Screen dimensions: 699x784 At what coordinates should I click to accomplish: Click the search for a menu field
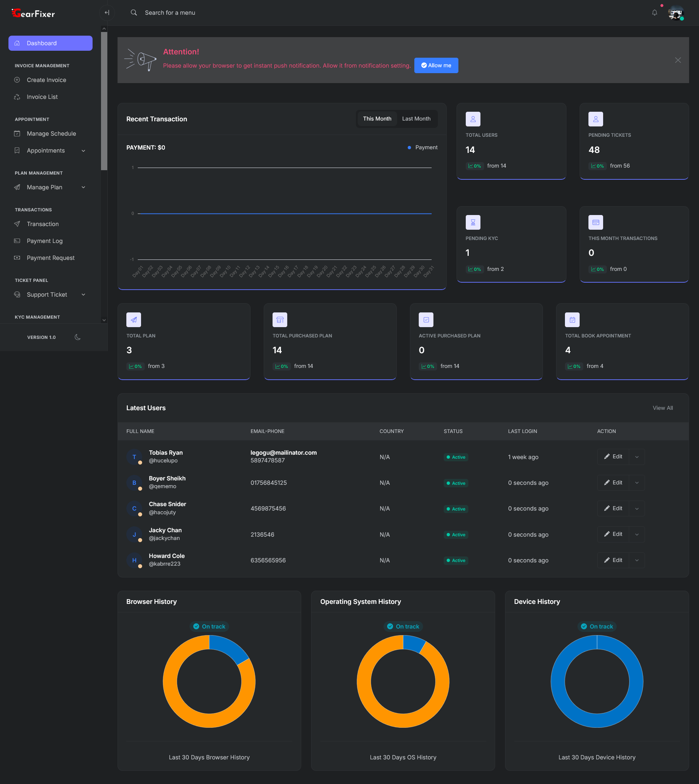click(x=170, y=13)
